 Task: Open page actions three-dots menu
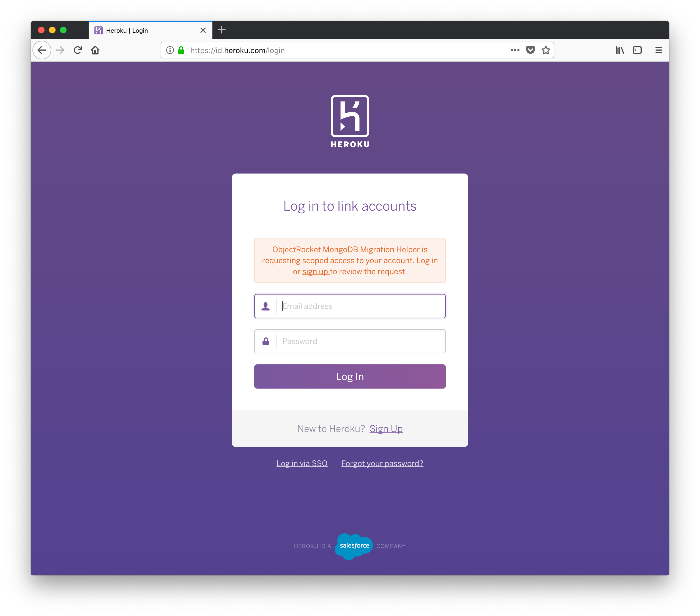tap(515, 50)
